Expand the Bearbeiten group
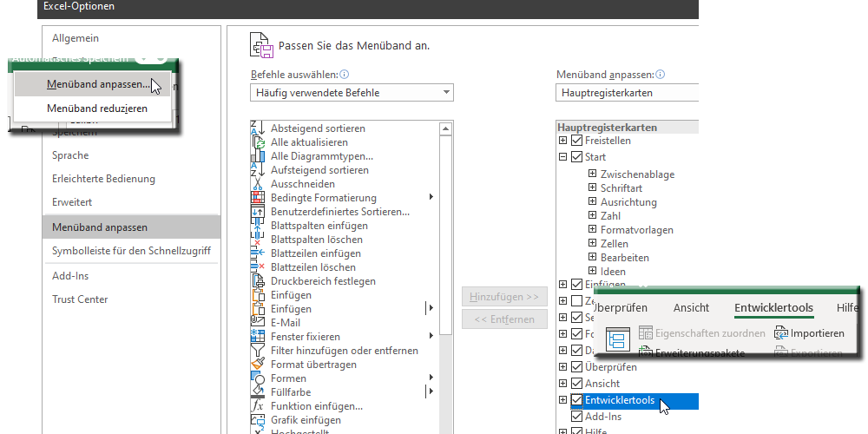 point(592,257)
